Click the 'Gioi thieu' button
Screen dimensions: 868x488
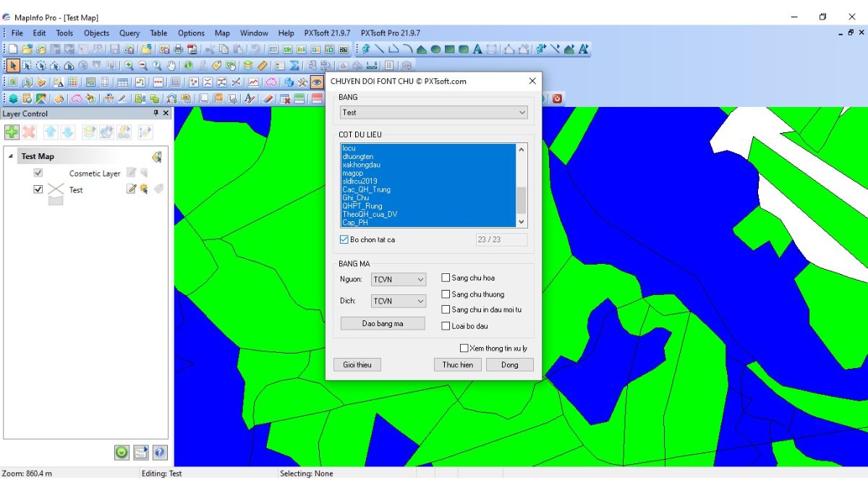pos(357,364)
